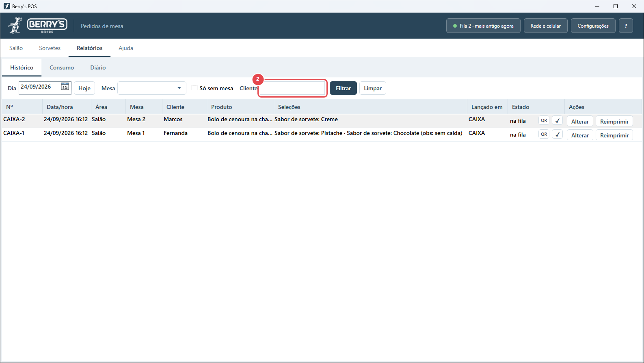This screenshot has width=644, height=363.
Task: Mark order CAIXA-1 as done with checkmark
Action: click(557, 134)
